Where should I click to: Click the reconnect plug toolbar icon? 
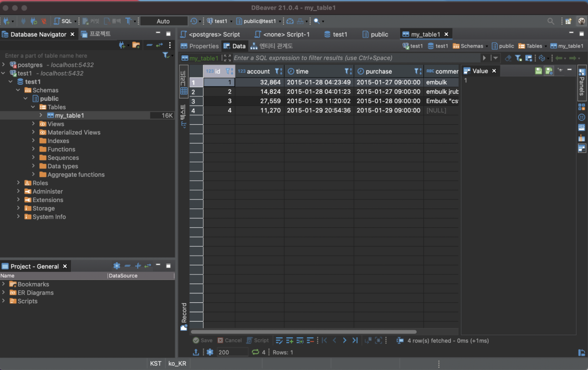(x=34, y=21)
